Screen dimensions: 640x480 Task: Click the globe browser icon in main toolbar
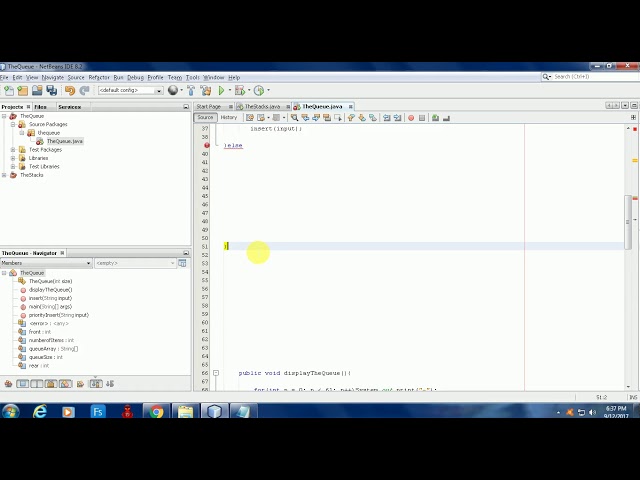coord(173,90)
